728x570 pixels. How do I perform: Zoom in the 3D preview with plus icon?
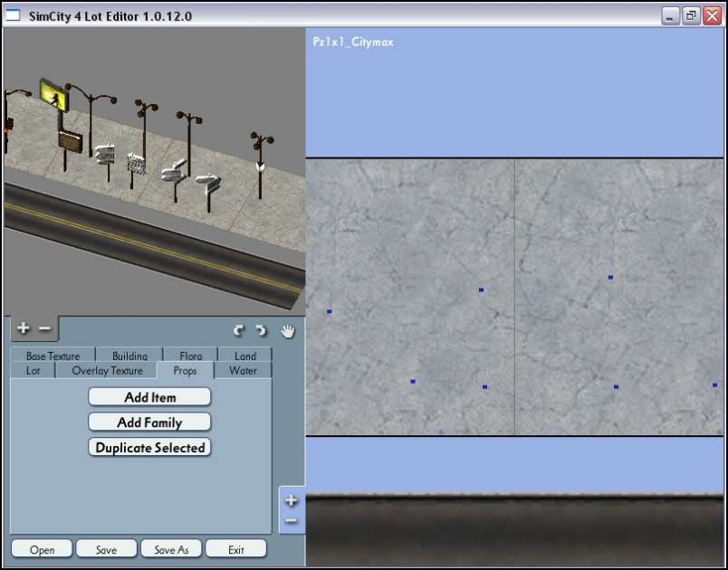click(23, 328)
